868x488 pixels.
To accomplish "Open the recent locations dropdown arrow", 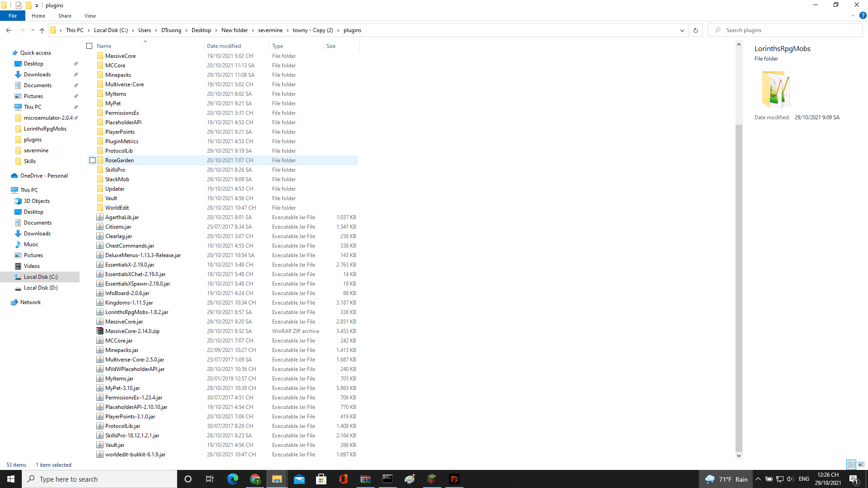I will coord(33,30).
